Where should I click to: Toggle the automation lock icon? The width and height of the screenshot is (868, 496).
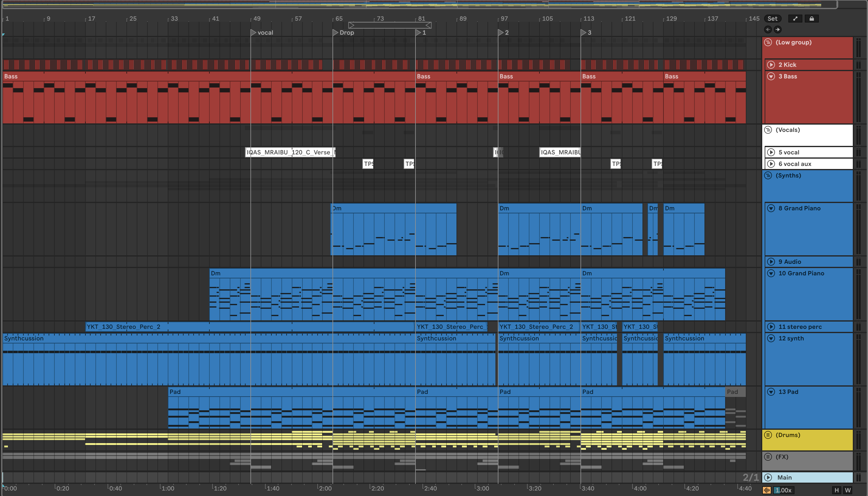(811, 19)
